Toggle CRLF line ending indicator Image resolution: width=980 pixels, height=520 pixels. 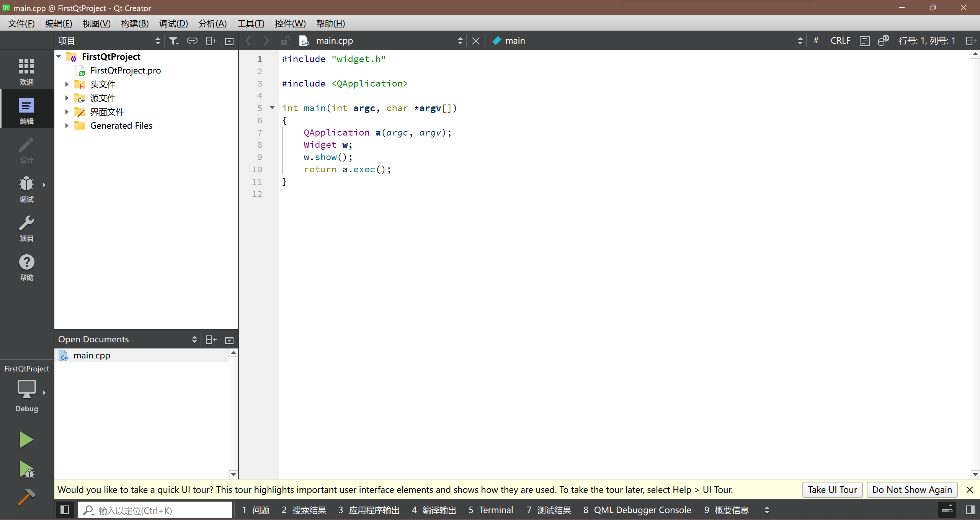[840, 40]
